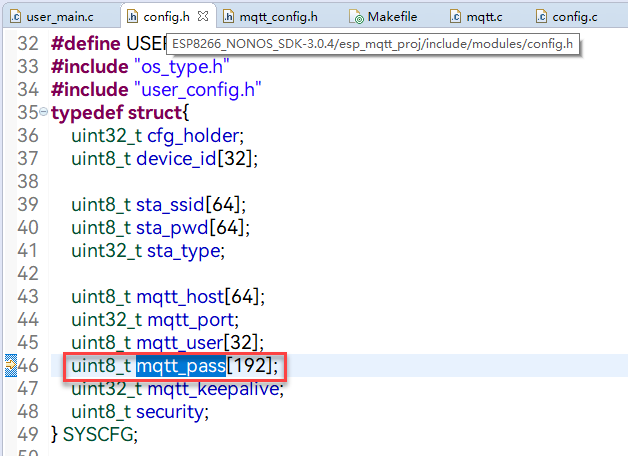Viewport: 628px width, 456px height.
Task: Click the typedef keyword on line 35
Action: click(87, 113)
